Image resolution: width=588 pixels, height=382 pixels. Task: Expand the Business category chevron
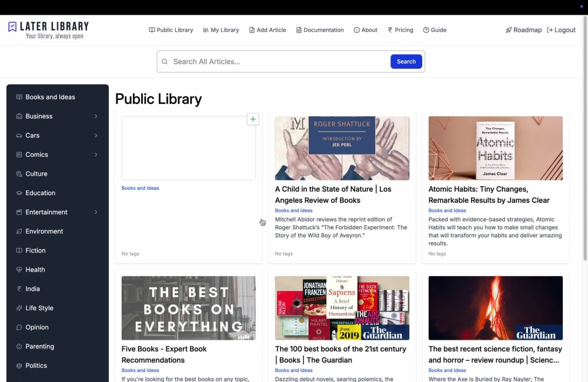click(x=96, y=116)
